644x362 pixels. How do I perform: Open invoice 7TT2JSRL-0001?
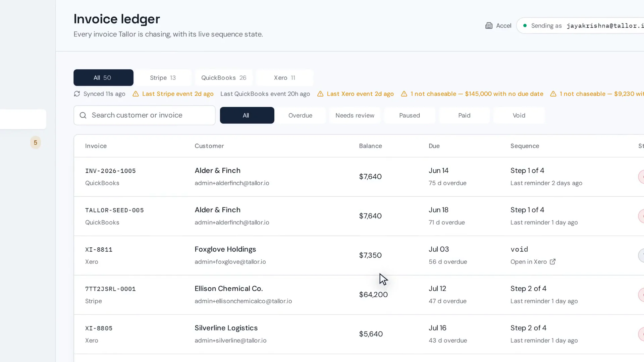click(x=110, y=289)
